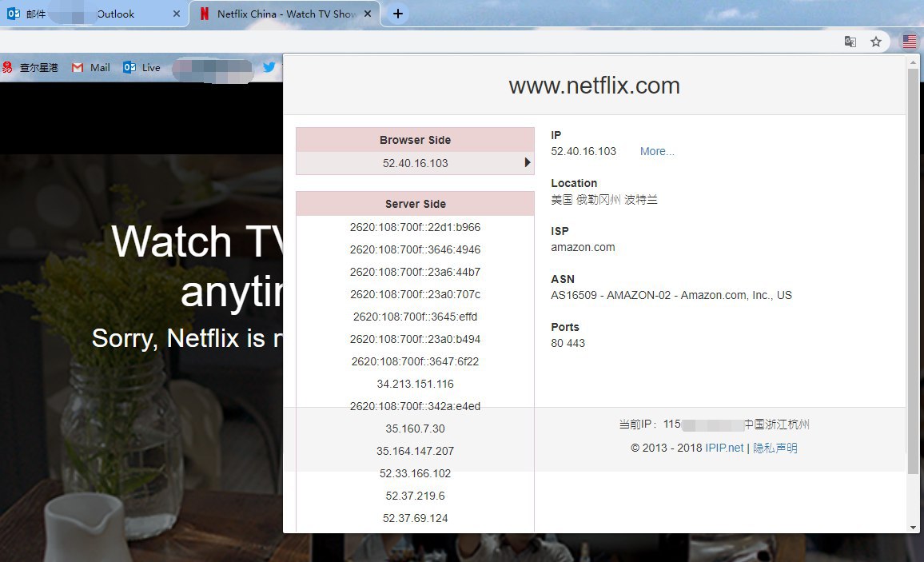Viewport: 924px width, 562px height.
Task: Select server IP 52.37.69.124
Action: click(x=415, y=518)
